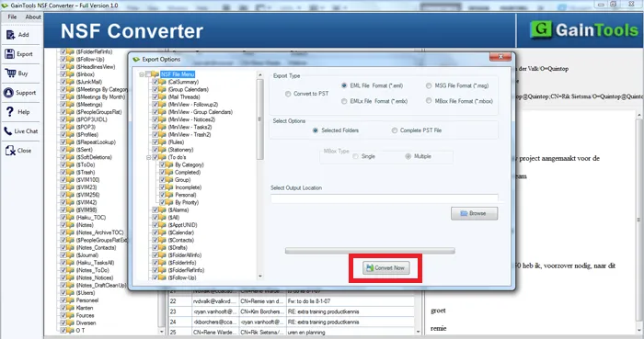Toggle the NSF File Menu root checkbox
This screenshot has width=644, height=339.
(148, 74)
